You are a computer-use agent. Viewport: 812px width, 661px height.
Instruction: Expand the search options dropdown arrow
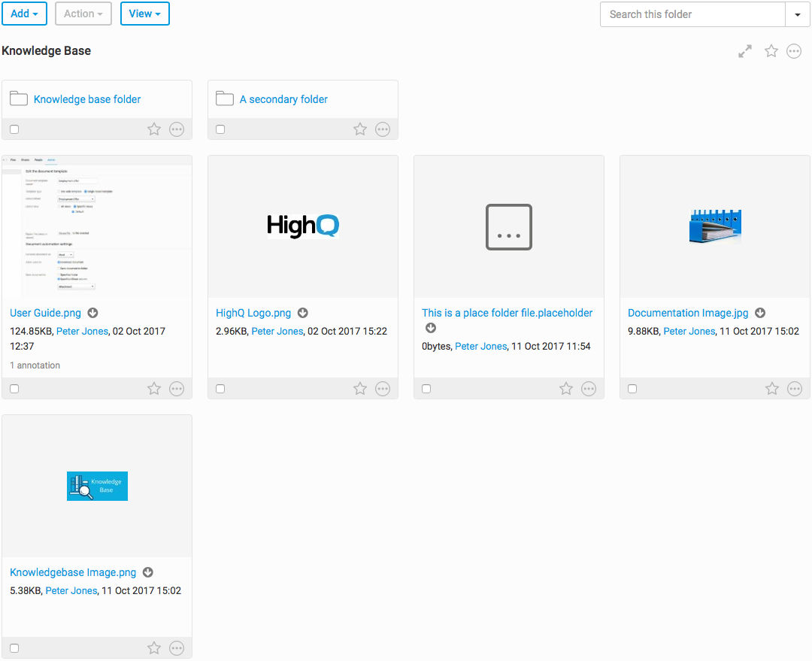[x=798, y=14]
